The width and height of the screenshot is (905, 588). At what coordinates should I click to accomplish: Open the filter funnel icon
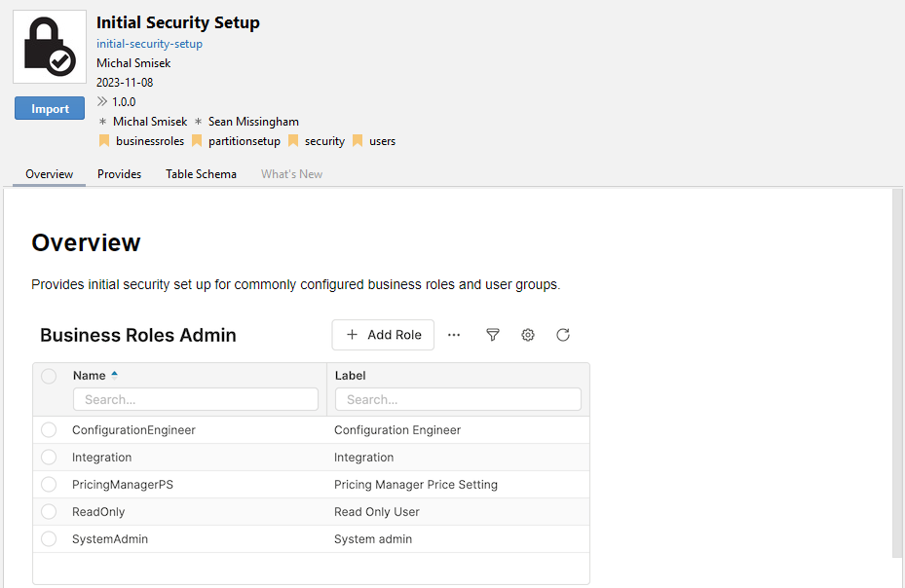[493, 335]
